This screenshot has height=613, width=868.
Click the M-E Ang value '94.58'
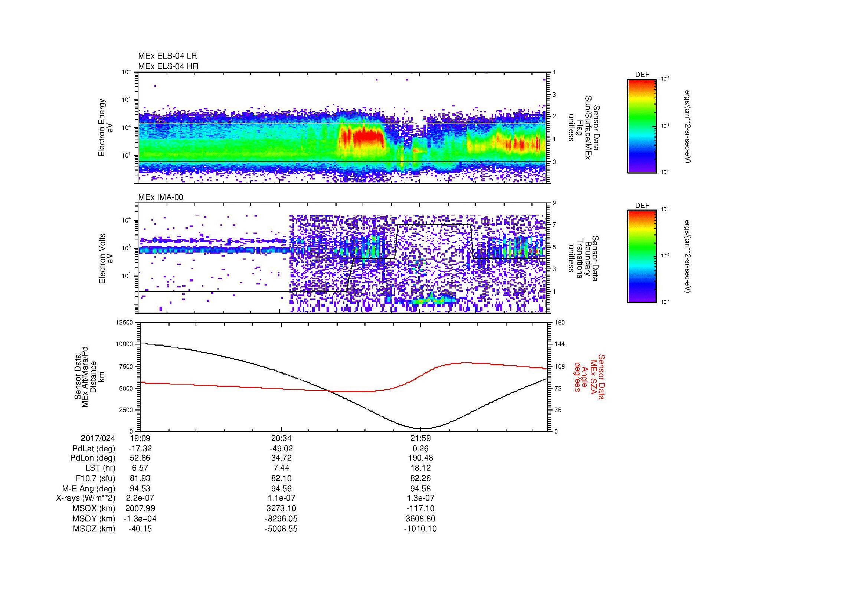tap(420, 489)
